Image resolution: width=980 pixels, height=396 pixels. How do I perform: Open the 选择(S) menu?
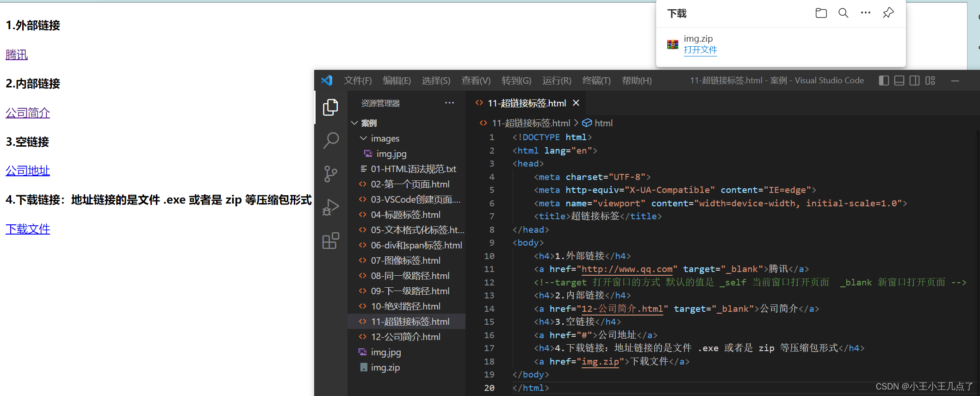(x=436, y=80)
